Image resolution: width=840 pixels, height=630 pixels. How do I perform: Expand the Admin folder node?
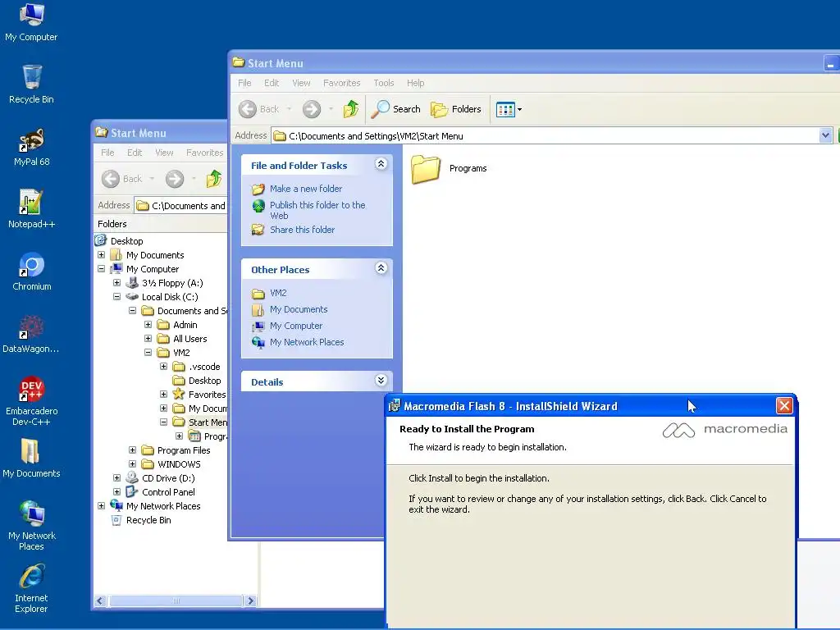click(148, 325)
